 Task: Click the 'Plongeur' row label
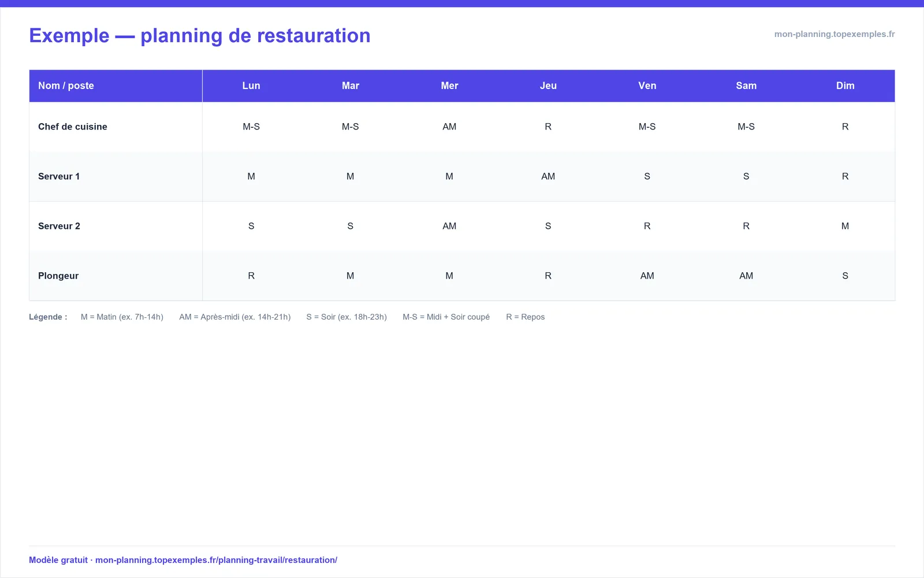tap(58, 276)
